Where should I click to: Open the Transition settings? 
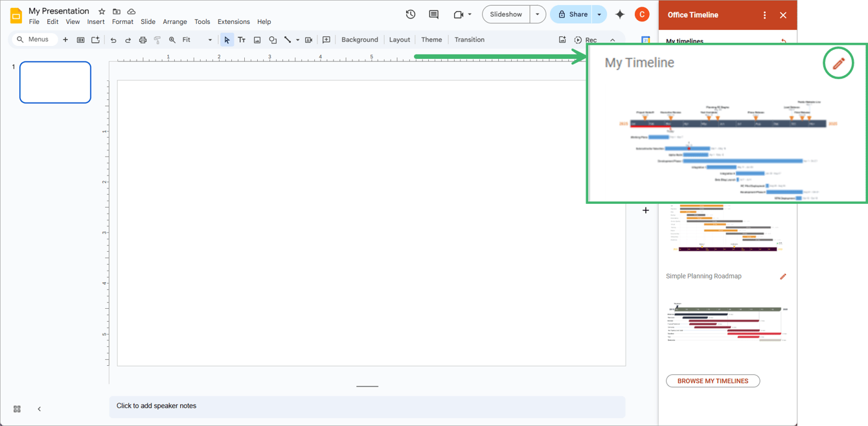pyautogui.click(x=469, y=39)
